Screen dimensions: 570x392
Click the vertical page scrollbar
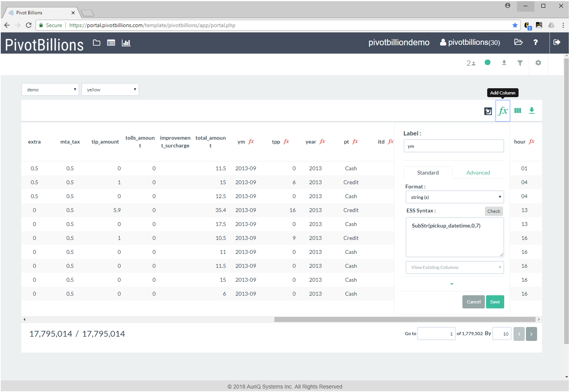coord(567,201)
